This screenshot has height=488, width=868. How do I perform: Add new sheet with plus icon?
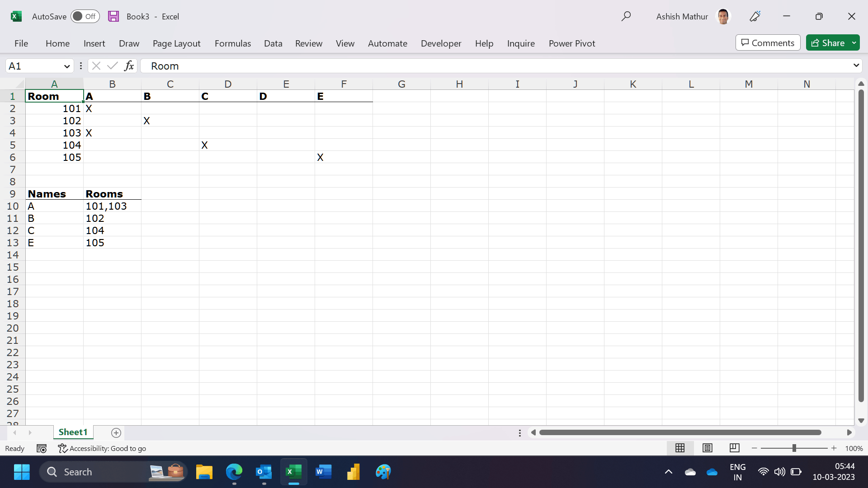coord(116,433)
